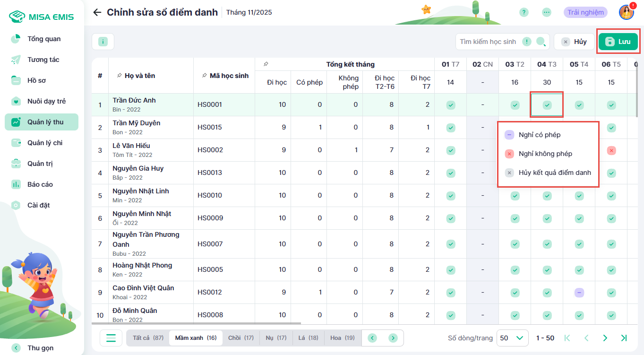Click the user avatar in top right
644x355 pixels.
click(x=626, y=13)
